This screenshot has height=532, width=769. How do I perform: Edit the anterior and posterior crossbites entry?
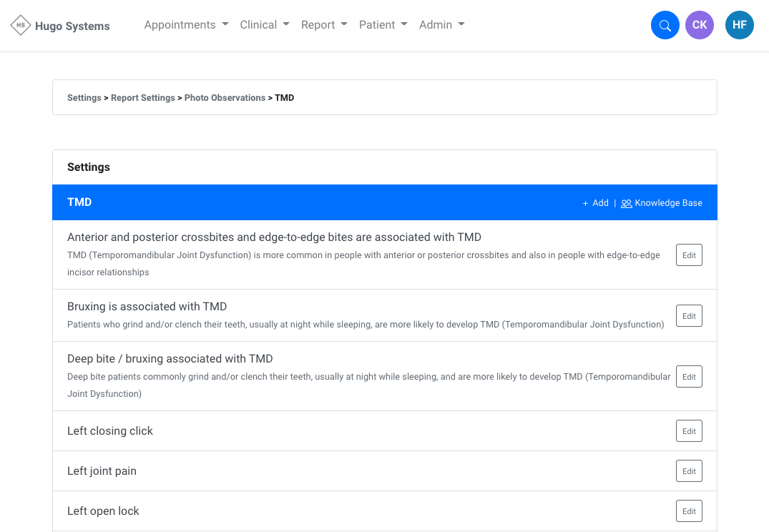coord(689,255)
